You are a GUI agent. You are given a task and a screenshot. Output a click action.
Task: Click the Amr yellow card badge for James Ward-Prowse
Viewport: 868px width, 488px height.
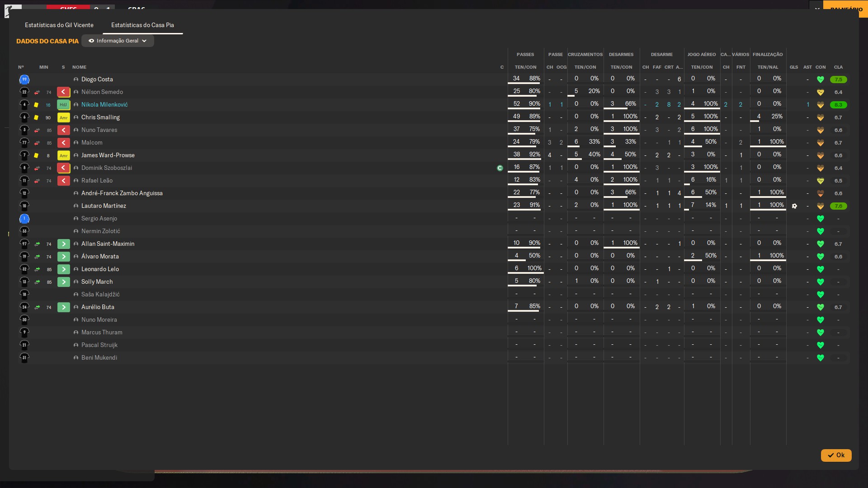tap(63, 155)
